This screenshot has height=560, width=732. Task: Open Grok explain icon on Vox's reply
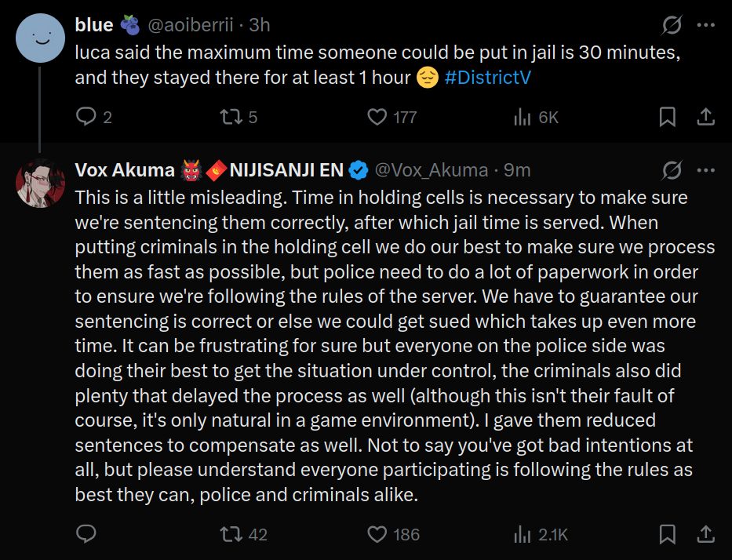(672, 170)
